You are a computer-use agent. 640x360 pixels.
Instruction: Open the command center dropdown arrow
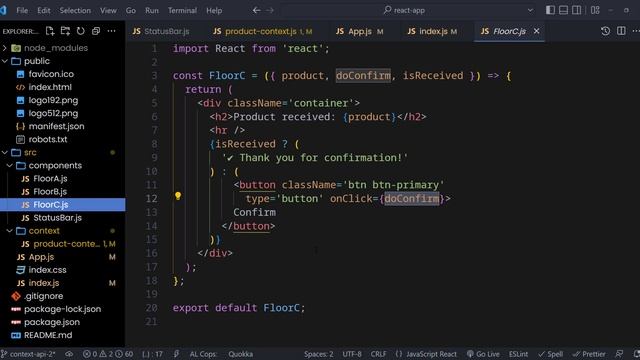pos(530,10)
